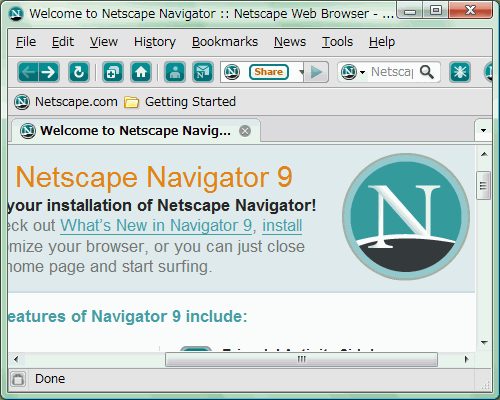Open the search engine selector dropdown
500x400 pixels.
353,72
